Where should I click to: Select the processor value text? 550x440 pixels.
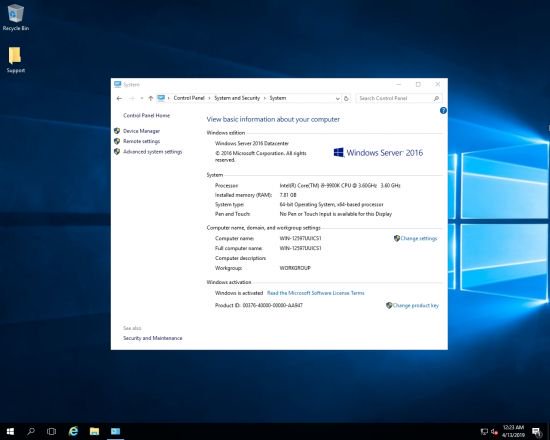coord(340,185)
